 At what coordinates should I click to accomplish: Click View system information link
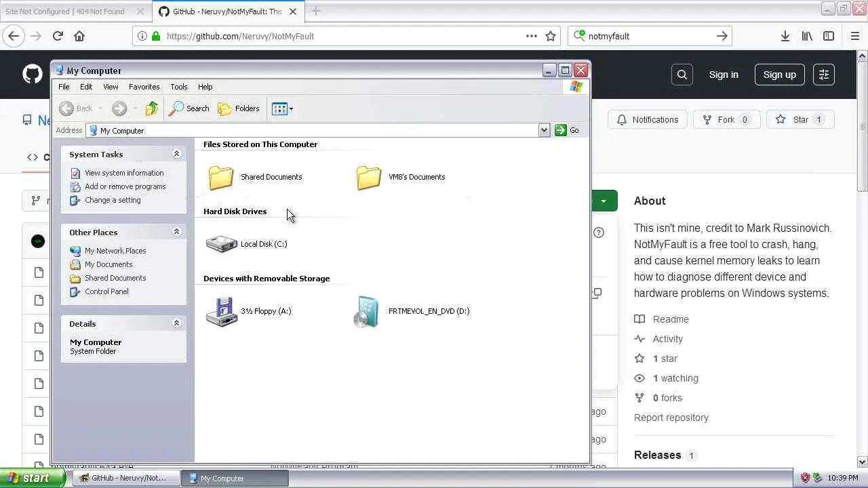click(x=124, y=173)
